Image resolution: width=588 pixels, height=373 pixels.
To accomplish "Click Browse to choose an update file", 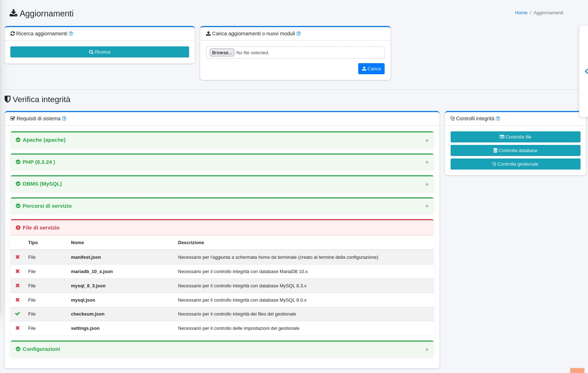I will (x=222, y=52).
